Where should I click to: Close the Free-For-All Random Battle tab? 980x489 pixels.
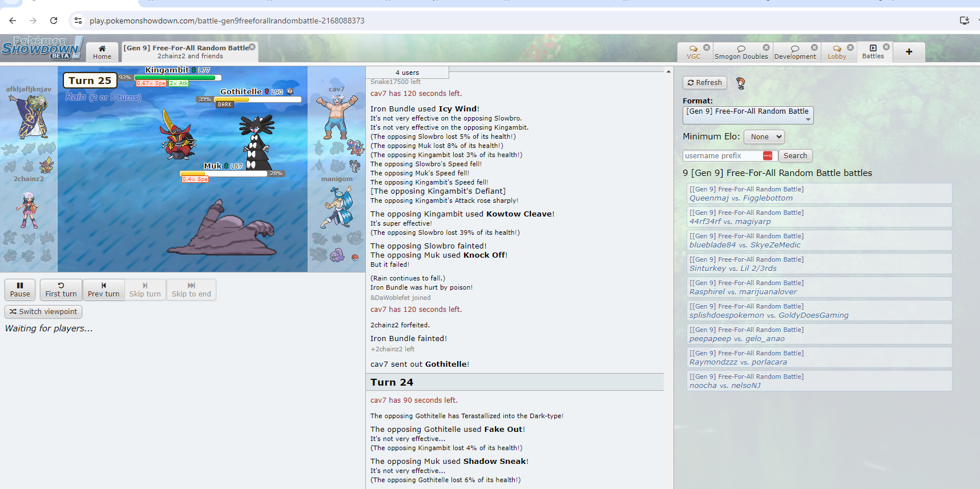point(252,47)
